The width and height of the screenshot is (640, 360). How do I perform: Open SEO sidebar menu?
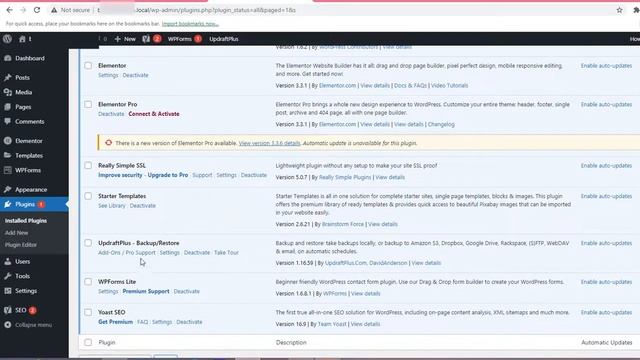[x=20, y=310]
